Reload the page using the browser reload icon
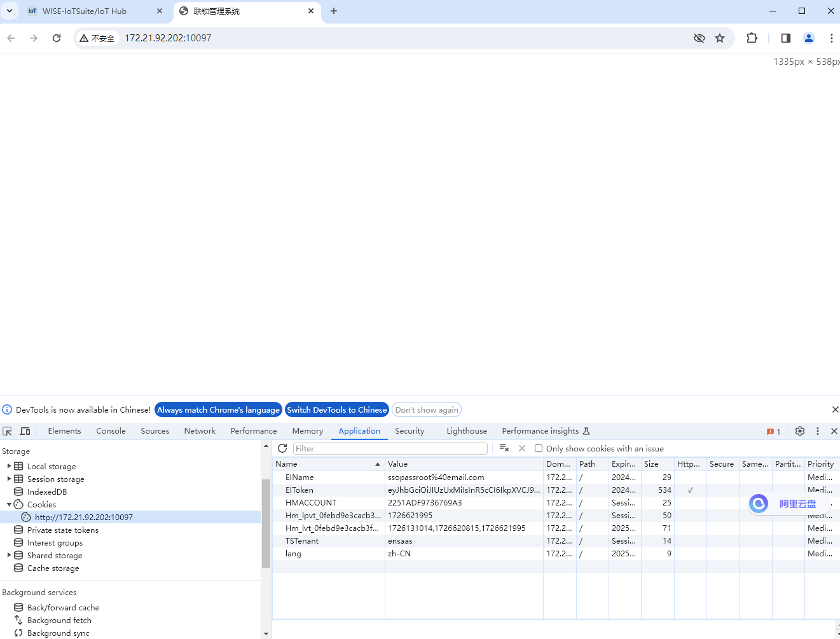Screen dimensions: 840x639 tap(57, 38)
